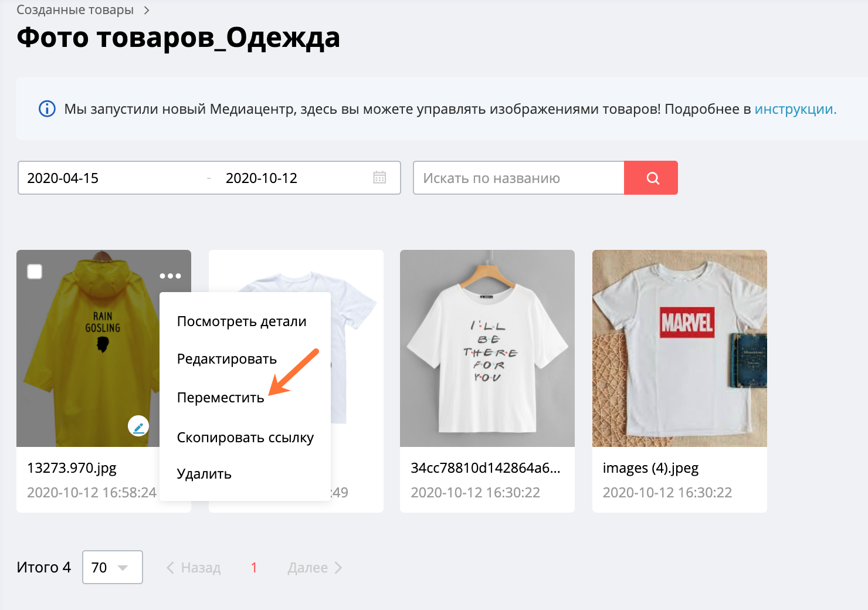Select page number 1
This screenshot has width=868, height=610.
(x=254, y=568)
